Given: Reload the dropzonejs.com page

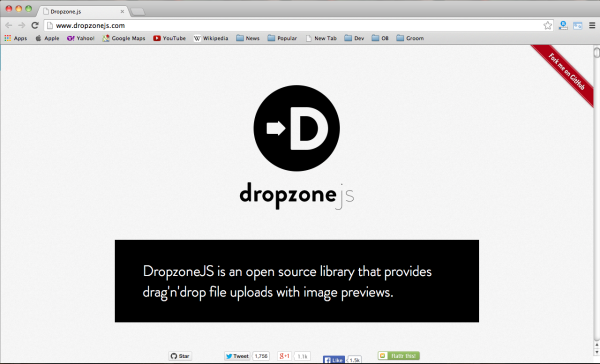Looking at the screenshot, I should coord(35,25).
